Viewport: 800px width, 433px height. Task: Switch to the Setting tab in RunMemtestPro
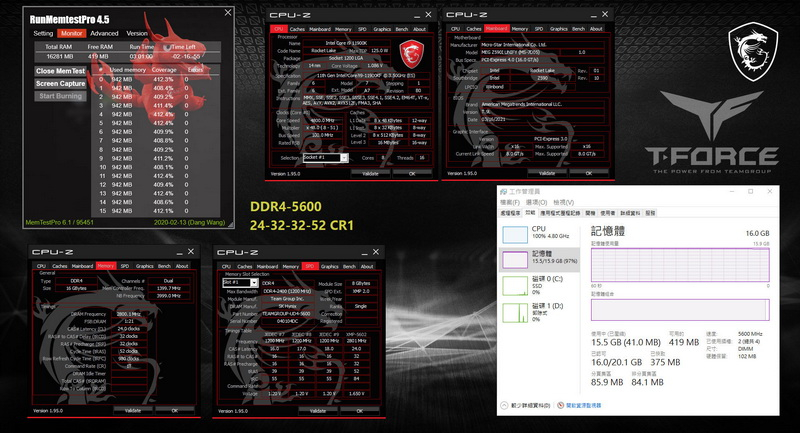43,33
